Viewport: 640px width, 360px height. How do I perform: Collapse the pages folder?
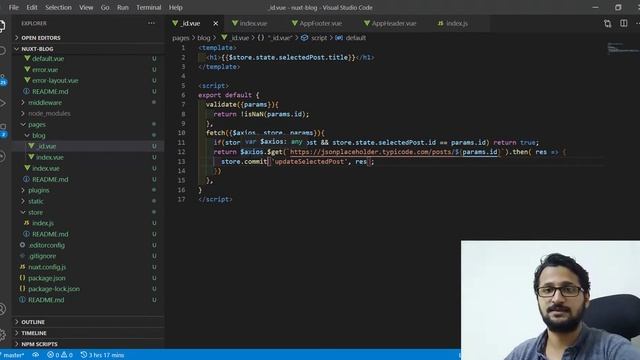[37, 124]
